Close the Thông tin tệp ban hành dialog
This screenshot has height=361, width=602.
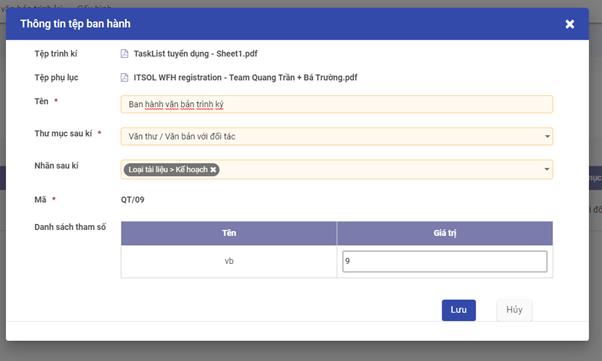(570, 24)
